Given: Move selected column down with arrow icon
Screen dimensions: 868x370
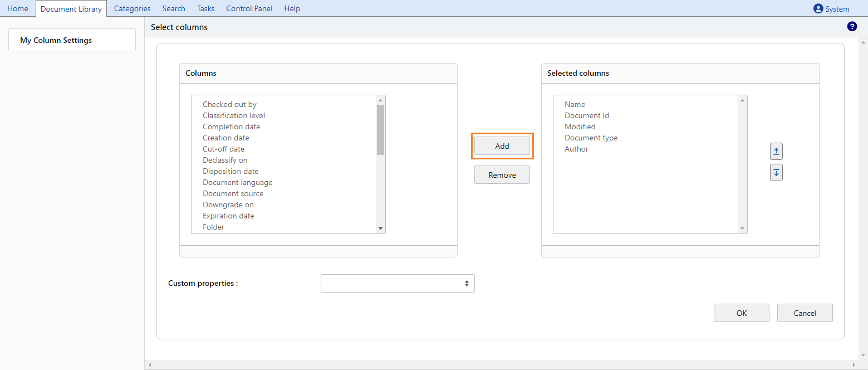Looking at the screenshot, I should pyautogui.click(x=776, y=173).
